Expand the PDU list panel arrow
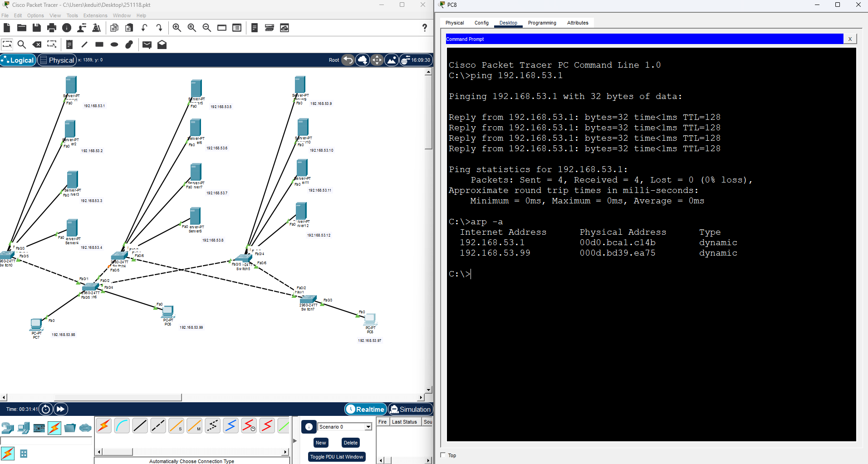The width and height of the screenshot is (868, 464). tap(295, 440)
